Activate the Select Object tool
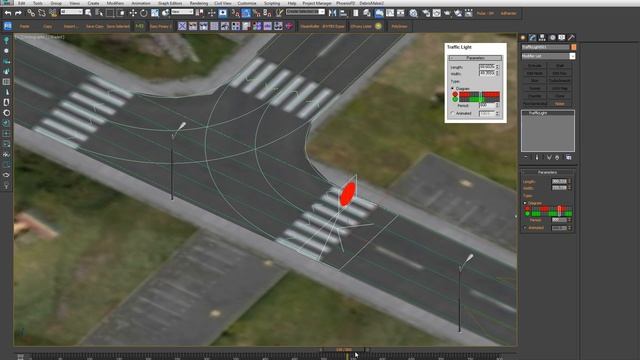The image size is (640, 360). point(88,13)
